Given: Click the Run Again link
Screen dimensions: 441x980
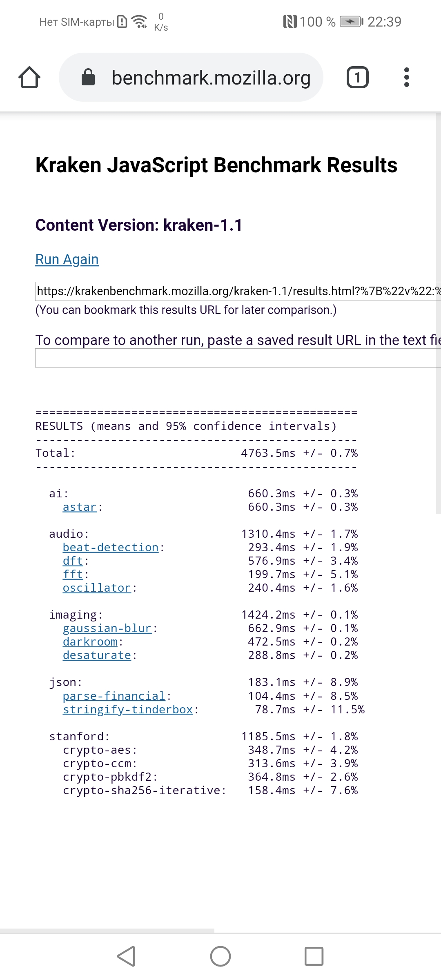Looking at the screenshot, I should coord(67,260).
